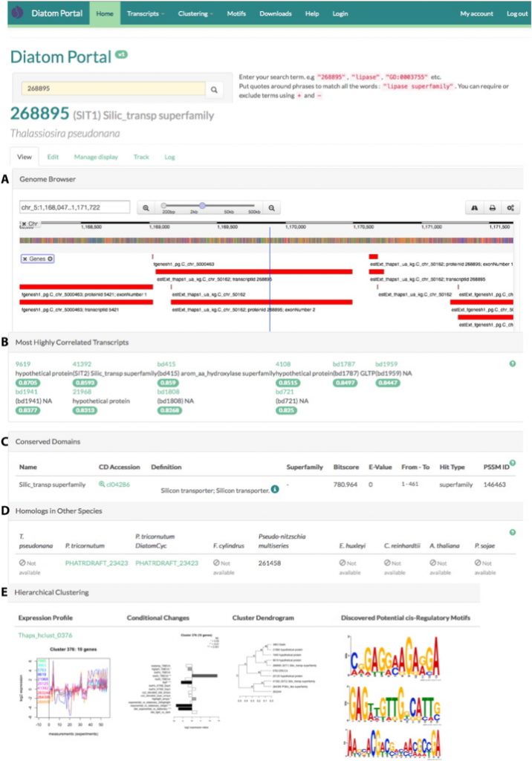Viewport: 532px width, 761px height.
Task: Remove the Chr track with x
Action: coord(24,224)
